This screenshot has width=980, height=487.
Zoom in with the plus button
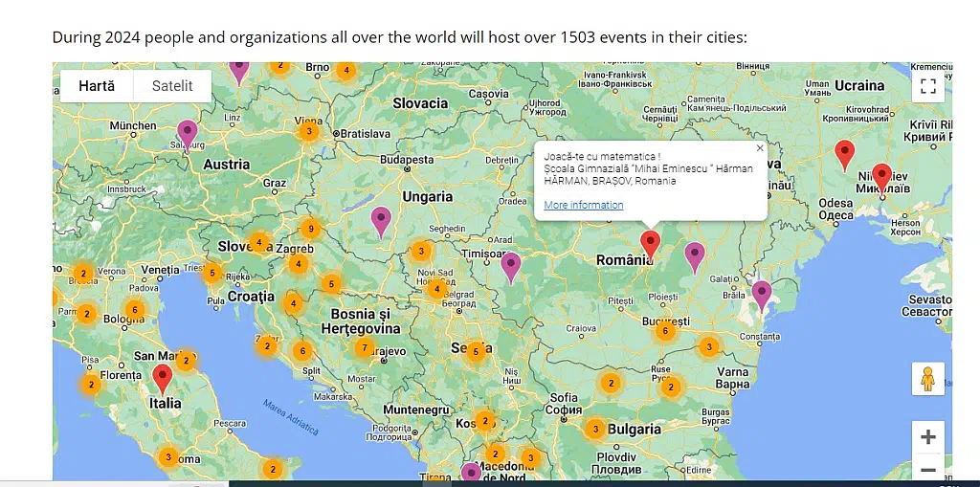coord(928,437)
